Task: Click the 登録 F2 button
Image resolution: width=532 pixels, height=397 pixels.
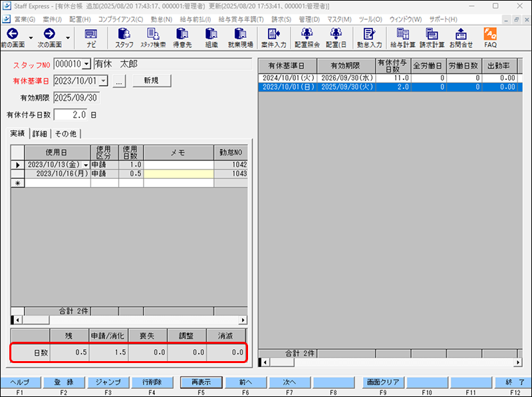Action: tap(64, 382)
